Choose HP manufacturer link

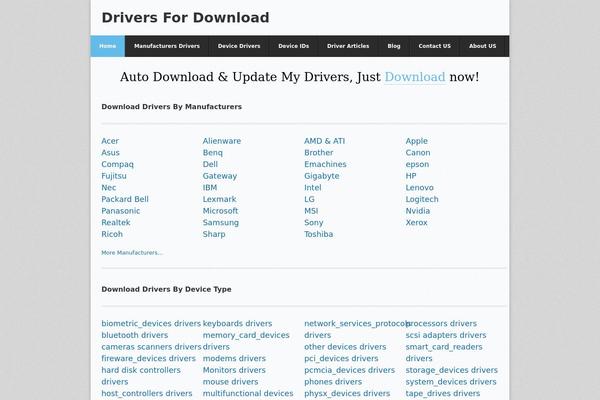tap(411, 176)
